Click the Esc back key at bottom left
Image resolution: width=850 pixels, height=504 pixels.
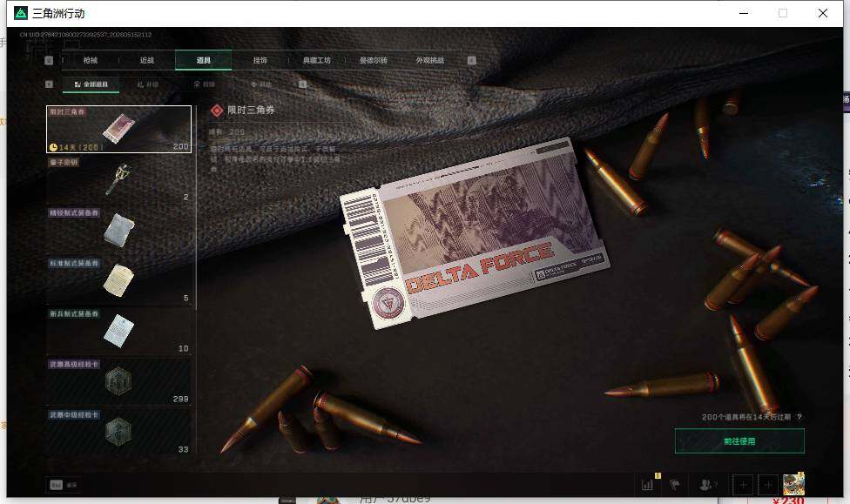pyautogui.click(x=57, y=485)
